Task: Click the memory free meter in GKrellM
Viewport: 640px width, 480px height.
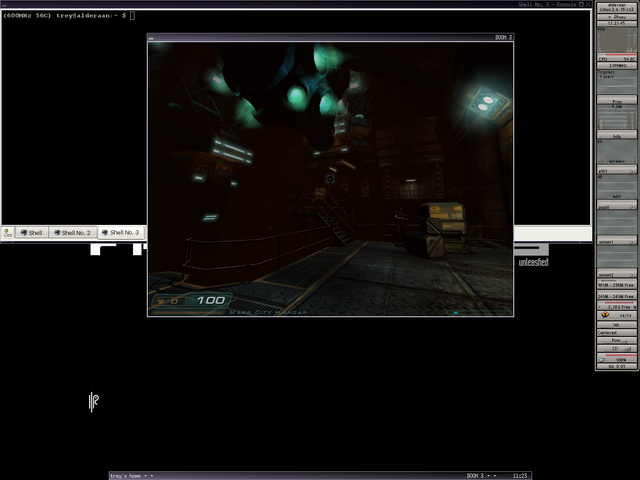Action: pyautogui.click(x=617, y=284)
